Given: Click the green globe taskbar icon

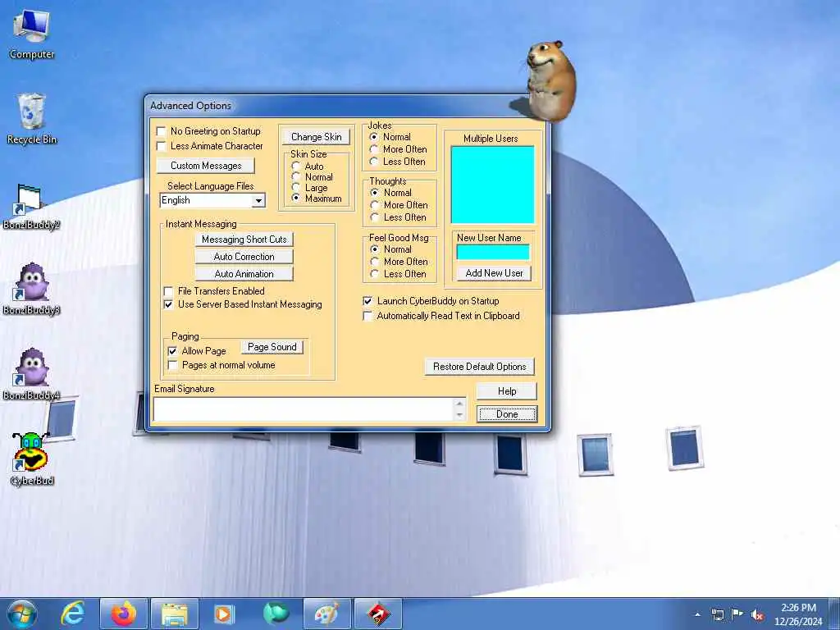Looking at the screenshot, I should [276, 614].
